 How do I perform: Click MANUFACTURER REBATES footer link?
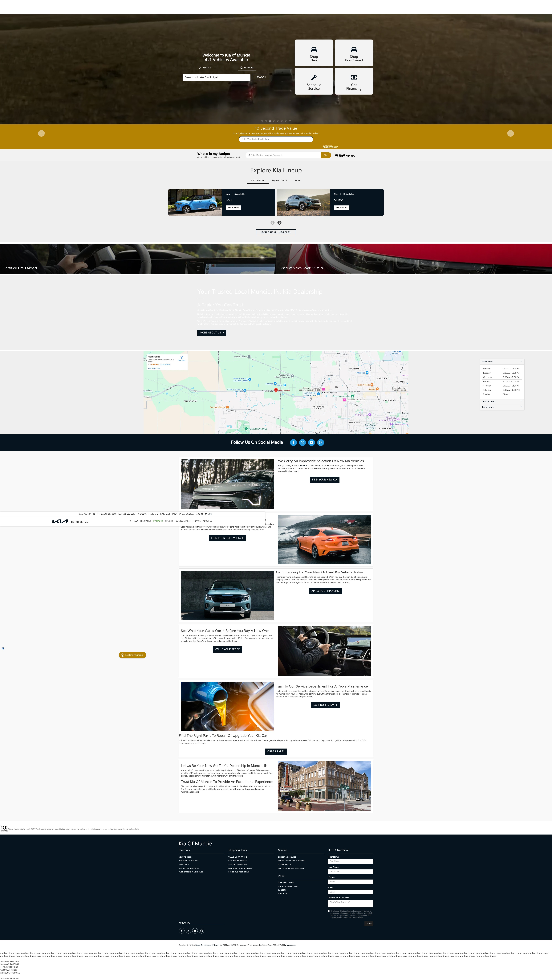(x=240, y=868)
